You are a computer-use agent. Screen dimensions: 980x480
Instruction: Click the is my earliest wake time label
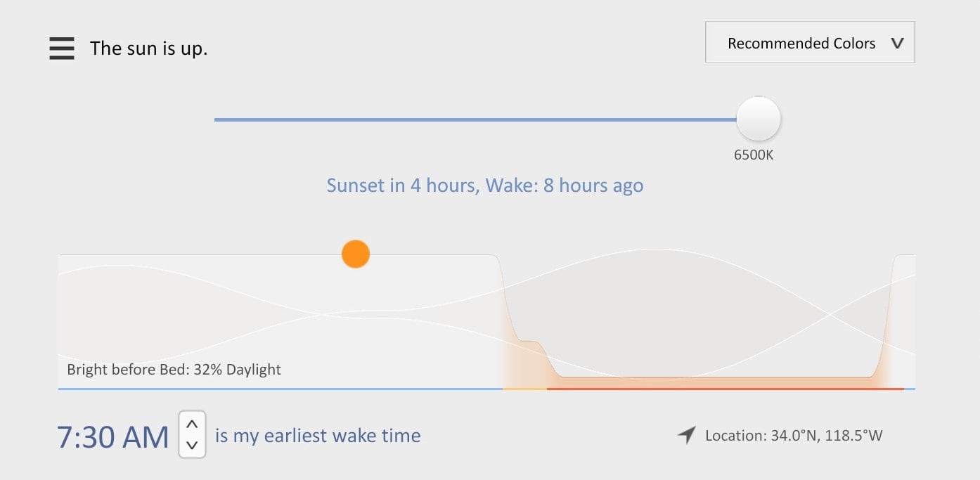tap(318, 436)
